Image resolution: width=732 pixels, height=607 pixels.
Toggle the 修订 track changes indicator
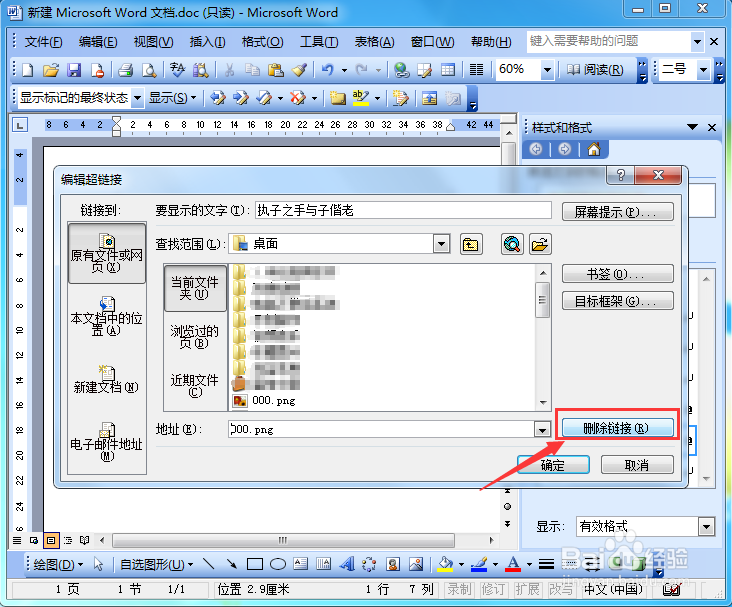pyautogui.click(x=493, y=590)
